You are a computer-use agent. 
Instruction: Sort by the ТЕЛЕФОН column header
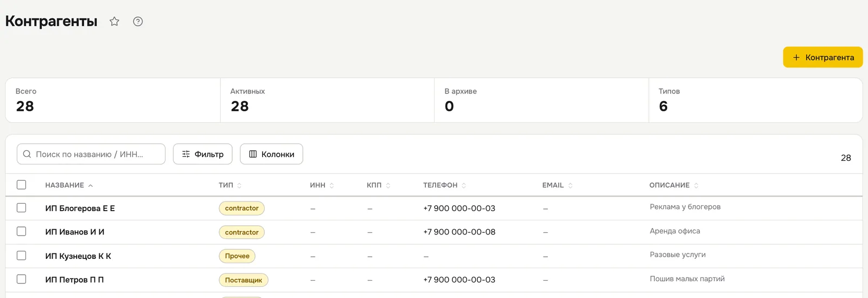[x=440, y=185]
